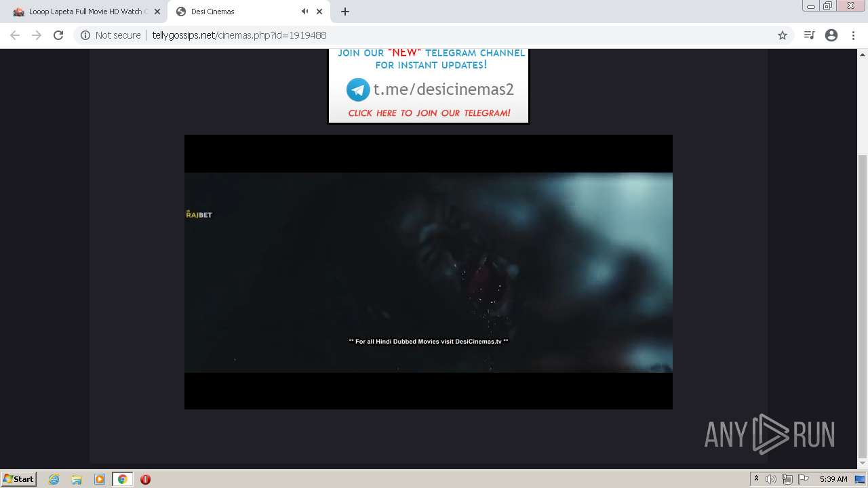The height and width of the screenshot is (488, 868).
Task: Open Windows Explorer folder in taskbar
Action: [x=77, y=479]
